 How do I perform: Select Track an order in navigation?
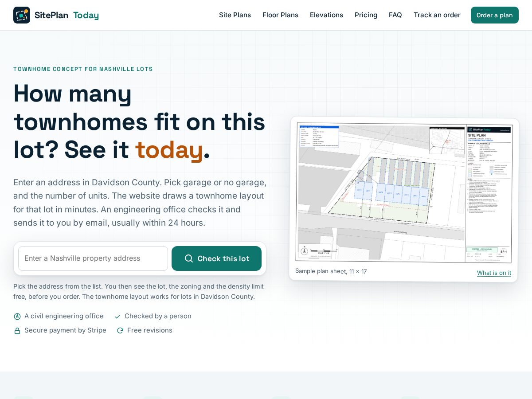point(437,15)
